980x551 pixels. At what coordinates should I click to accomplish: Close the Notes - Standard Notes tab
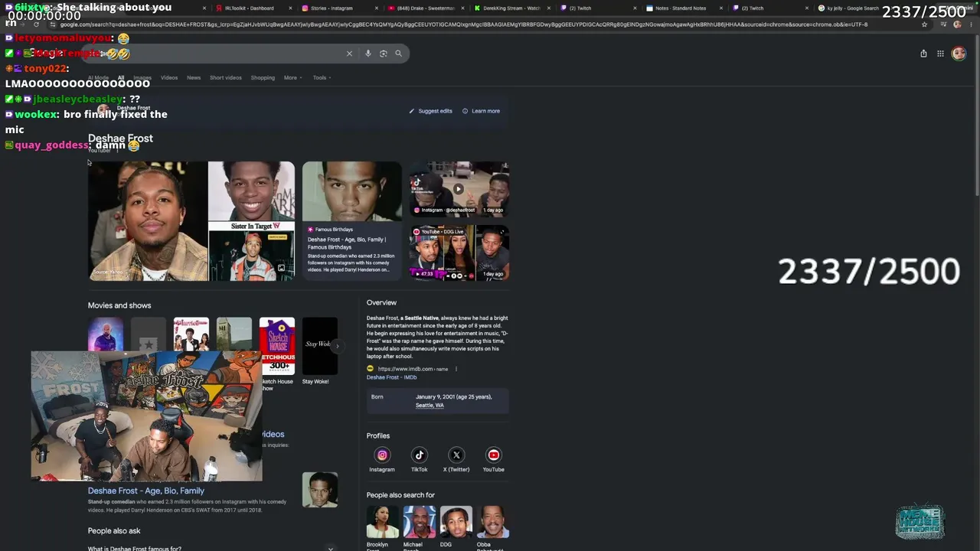720,8
